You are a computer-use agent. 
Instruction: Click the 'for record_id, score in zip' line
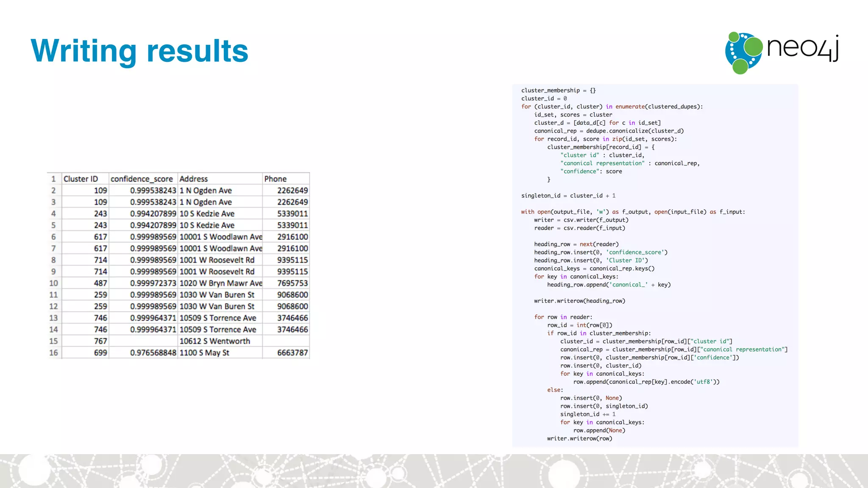pyautogui.click(x=606, y=139)
